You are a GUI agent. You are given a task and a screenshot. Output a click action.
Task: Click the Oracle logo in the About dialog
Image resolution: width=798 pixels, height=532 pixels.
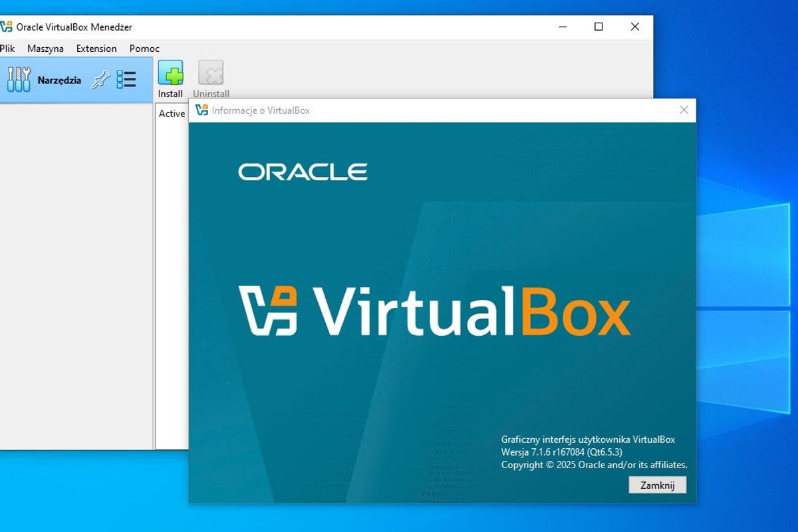(x=303, y=172)
